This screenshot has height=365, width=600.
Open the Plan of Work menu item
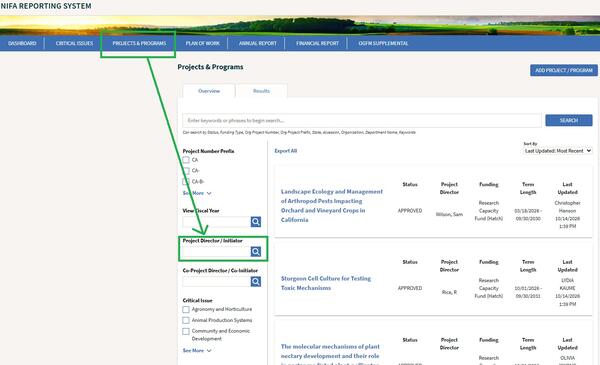(202, 43)
